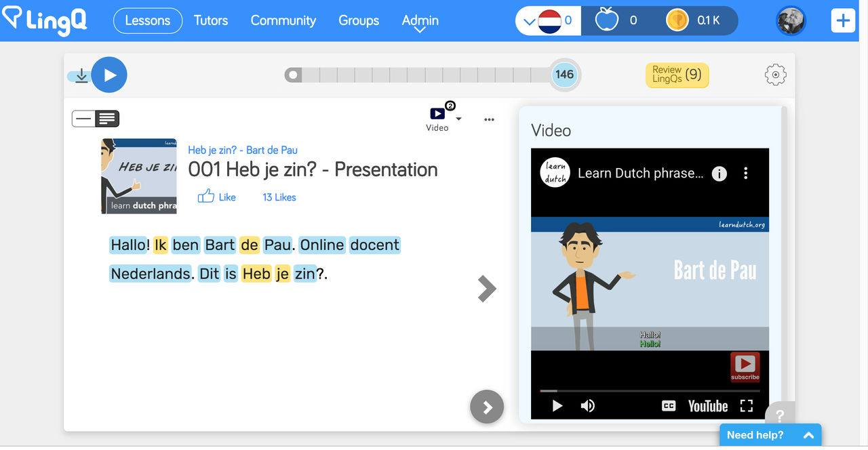868x450 pixels.
Task: Open the Admin menu
Action: pos(420,21)
